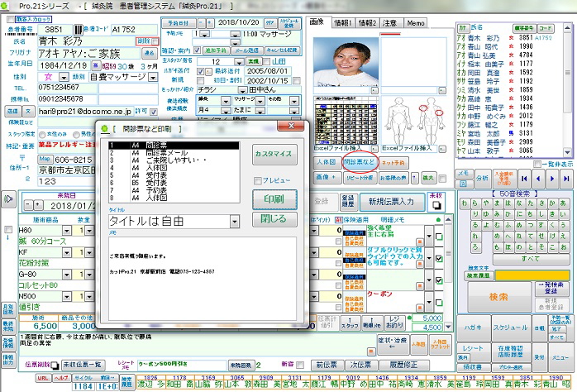The height and width of the screenshot is (392, 577).
Task: Switch to the 情報2 tab
Action: (x=367, y=23)
